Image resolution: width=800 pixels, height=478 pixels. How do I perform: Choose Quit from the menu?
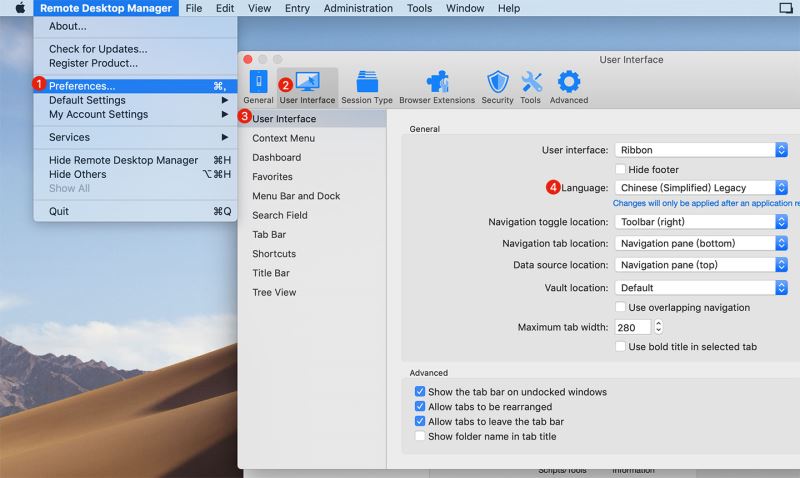[135, 211]
